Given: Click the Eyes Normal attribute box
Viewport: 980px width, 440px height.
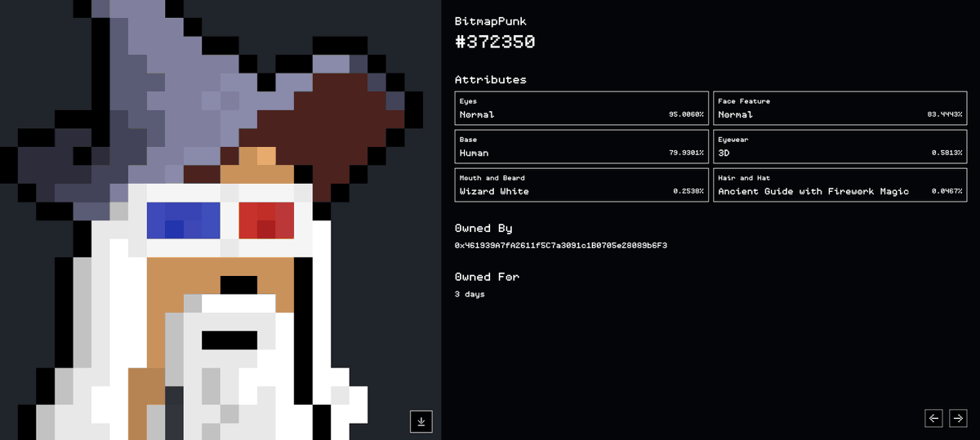Looking at the screenshot, I should click(x=581, y=108).
